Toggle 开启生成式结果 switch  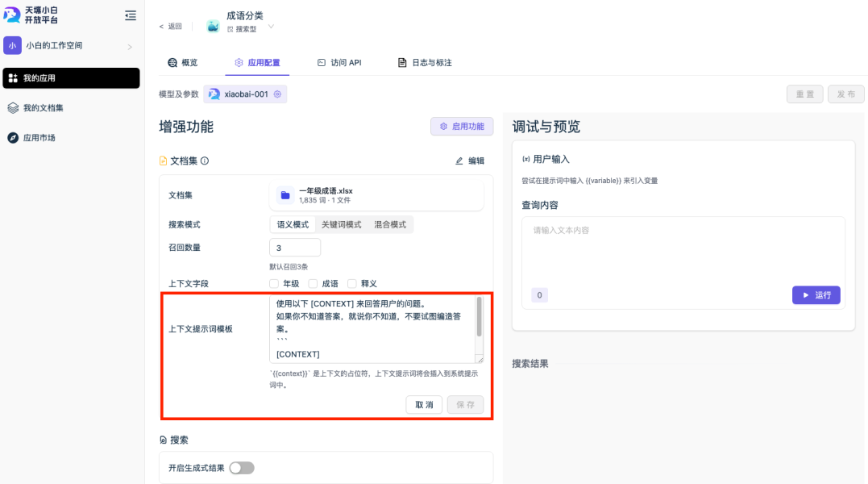[242, 468]
